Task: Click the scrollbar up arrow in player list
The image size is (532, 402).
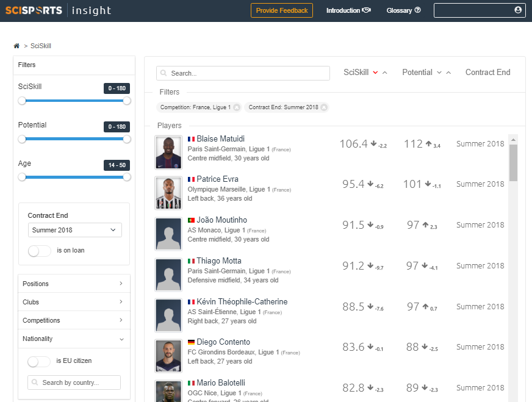Action: click(x=513, y=140)
